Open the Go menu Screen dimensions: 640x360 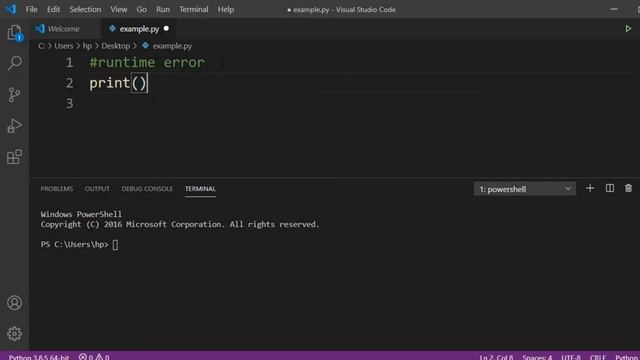coord(142,9)
